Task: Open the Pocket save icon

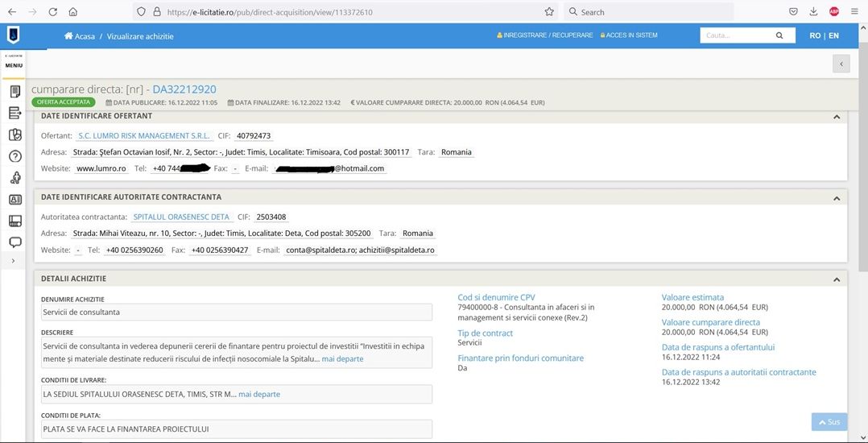Action: tap(793, 11)
